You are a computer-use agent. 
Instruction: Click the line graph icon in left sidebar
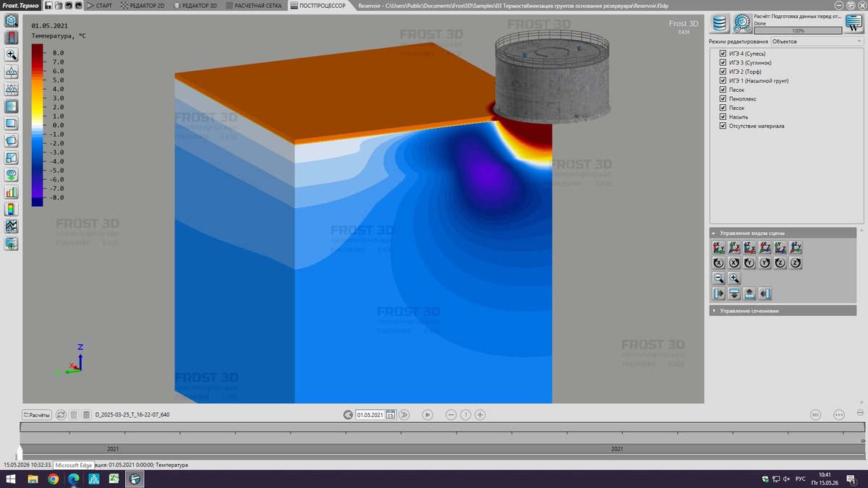[x=11, y=227]
